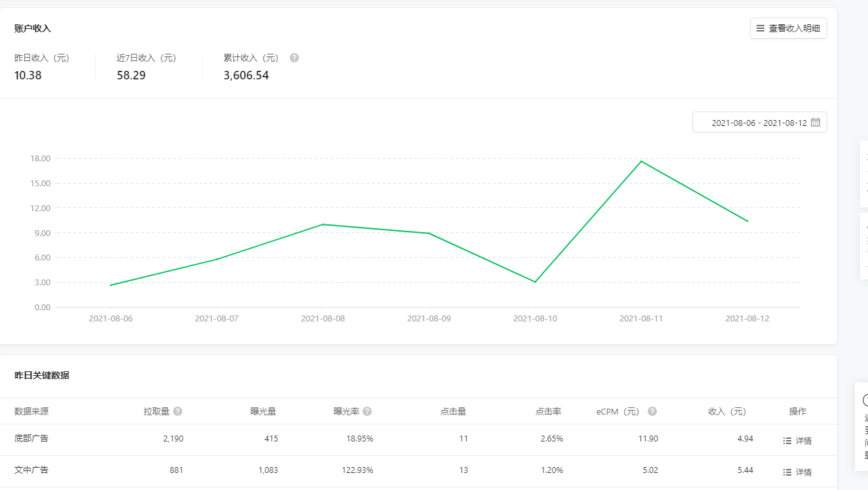Click the help icon next to 拉取量
This screenshot has width=868, height=490.
(178, 411)
